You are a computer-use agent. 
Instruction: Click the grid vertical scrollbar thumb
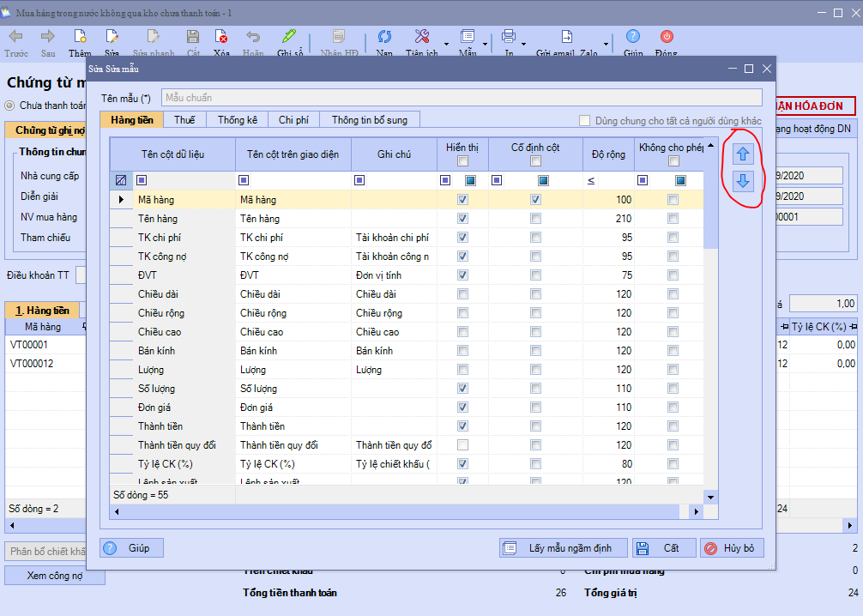coord(710,201)
